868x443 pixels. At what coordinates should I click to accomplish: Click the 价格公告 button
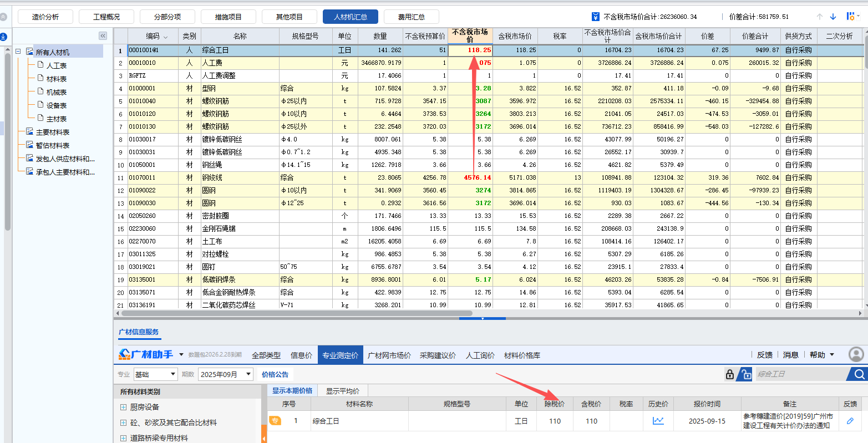tap(275, 374)
